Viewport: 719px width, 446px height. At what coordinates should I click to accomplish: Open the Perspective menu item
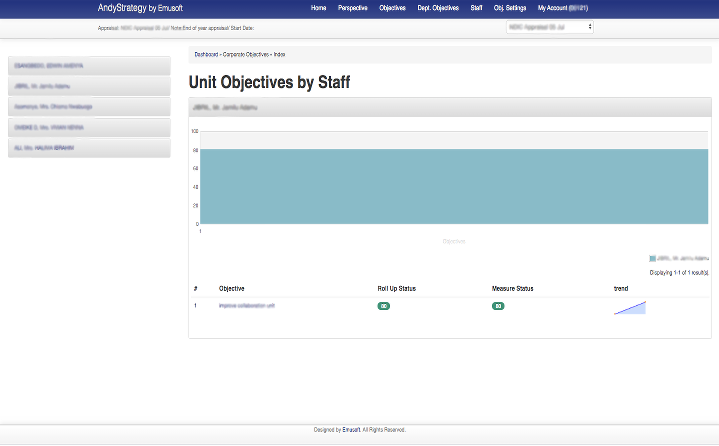coord(353,8)
